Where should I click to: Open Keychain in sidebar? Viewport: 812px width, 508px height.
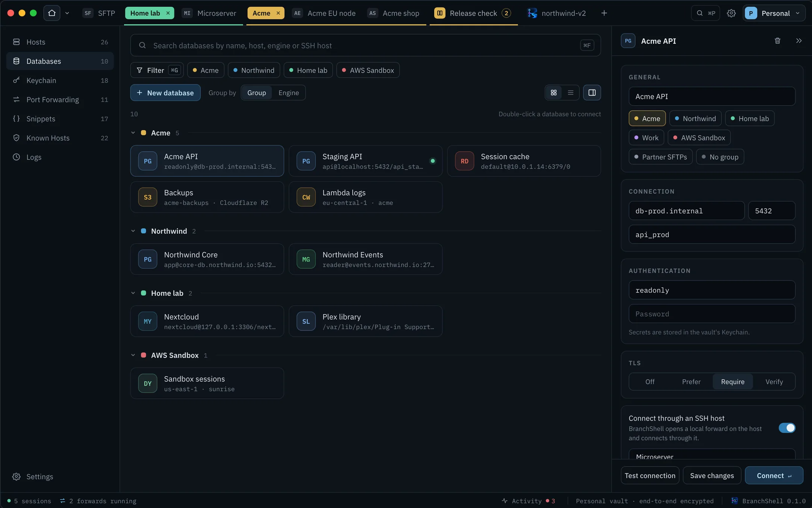[60, 80]
